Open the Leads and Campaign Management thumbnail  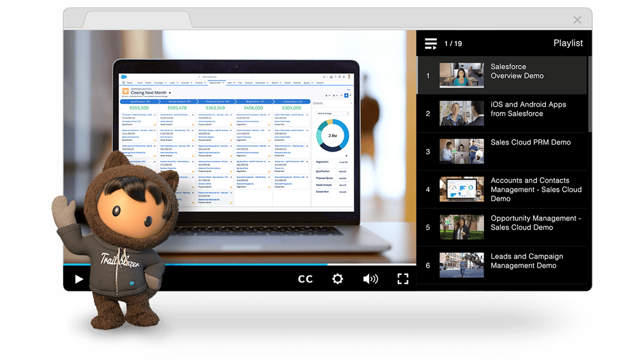tap(462, 265)
